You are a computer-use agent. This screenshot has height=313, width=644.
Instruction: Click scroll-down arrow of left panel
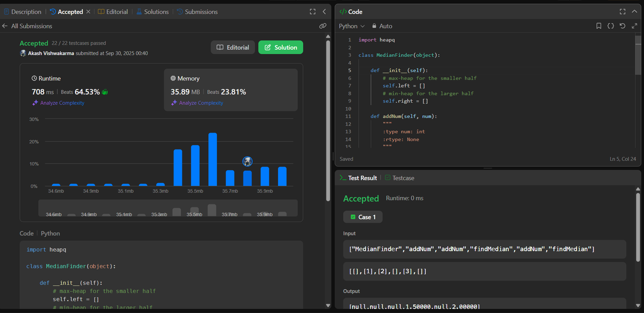(328, 305)
